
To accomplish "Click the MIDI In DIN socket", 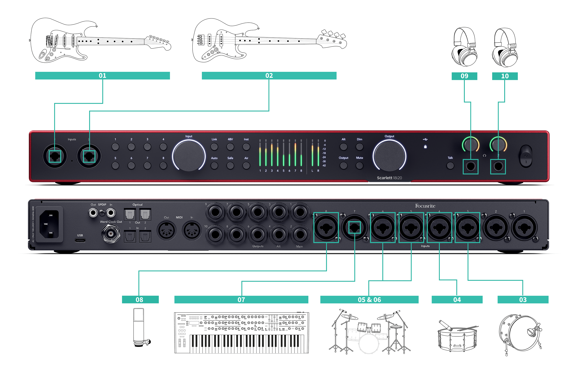I will [x=192, y=231].
